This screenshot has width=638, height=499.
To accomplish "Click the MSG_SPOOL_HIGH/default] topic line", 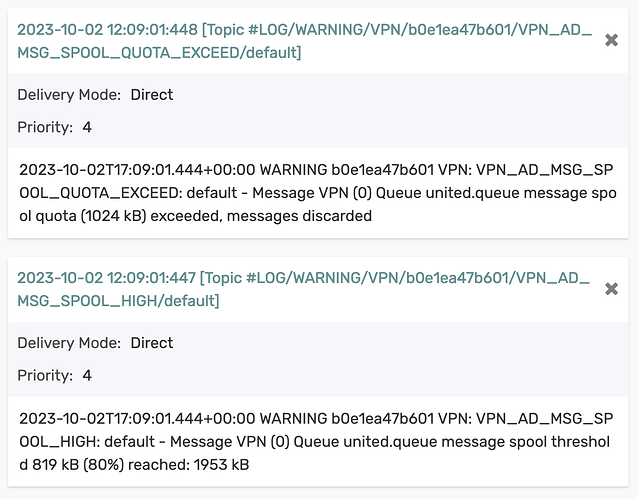I will 118,301.
